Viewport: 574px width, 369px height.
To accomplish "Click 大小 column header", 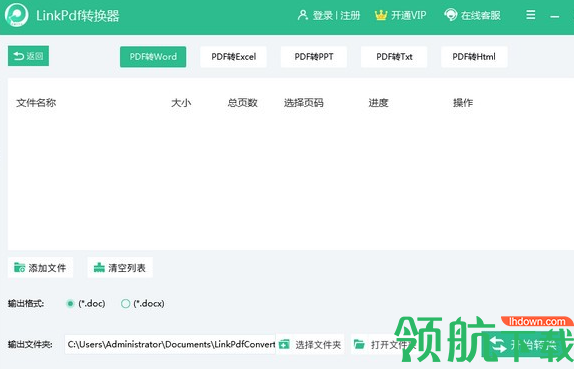I will pyautogui.click(x=181, y=103).
